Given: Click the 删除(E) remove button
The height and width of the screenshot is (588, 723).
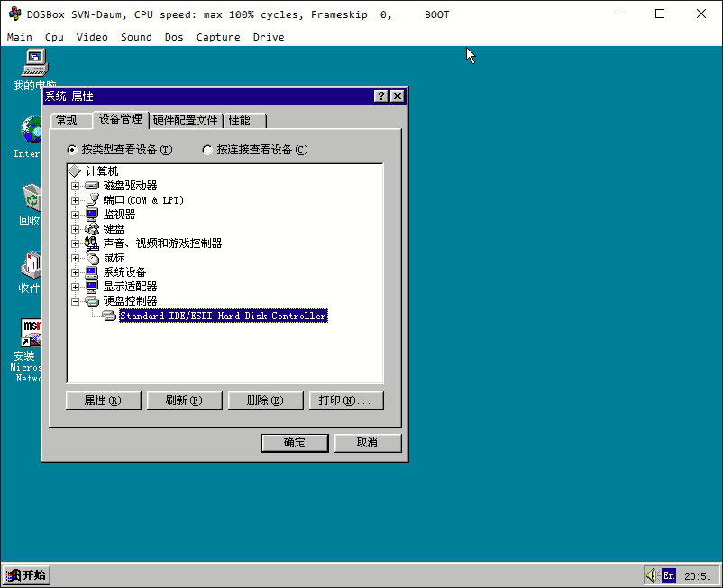Looking at the screenshot, I should (x=266, y=400).
